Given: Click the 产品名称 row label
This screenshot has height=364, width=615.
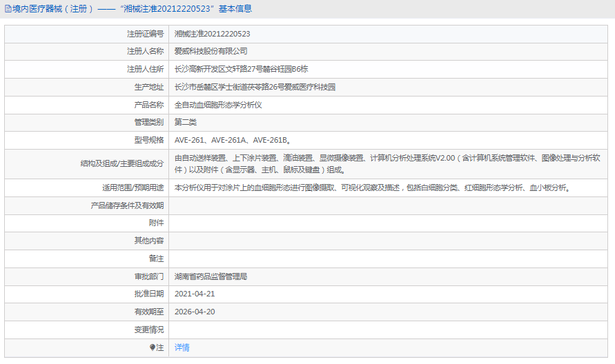Looking at the screenshot, I should (149, 105).
